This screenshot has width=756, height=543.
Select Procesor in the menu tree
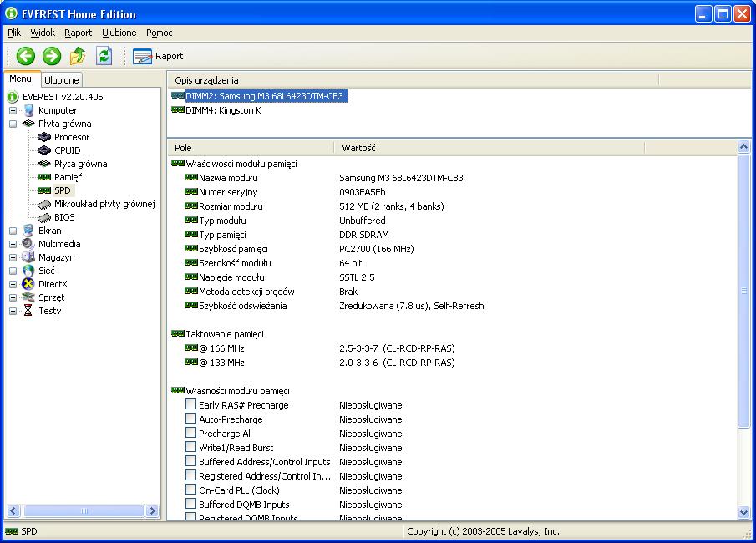click(x=71, y=137)
